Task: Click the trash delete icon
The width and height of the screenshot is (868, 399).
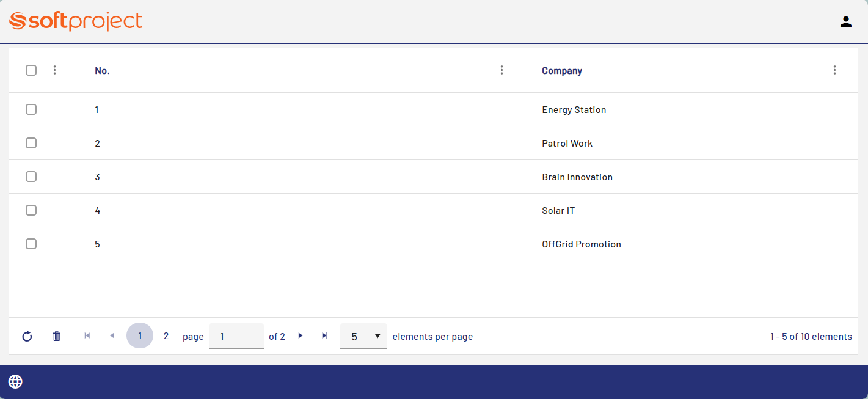Action: point(57,336)
